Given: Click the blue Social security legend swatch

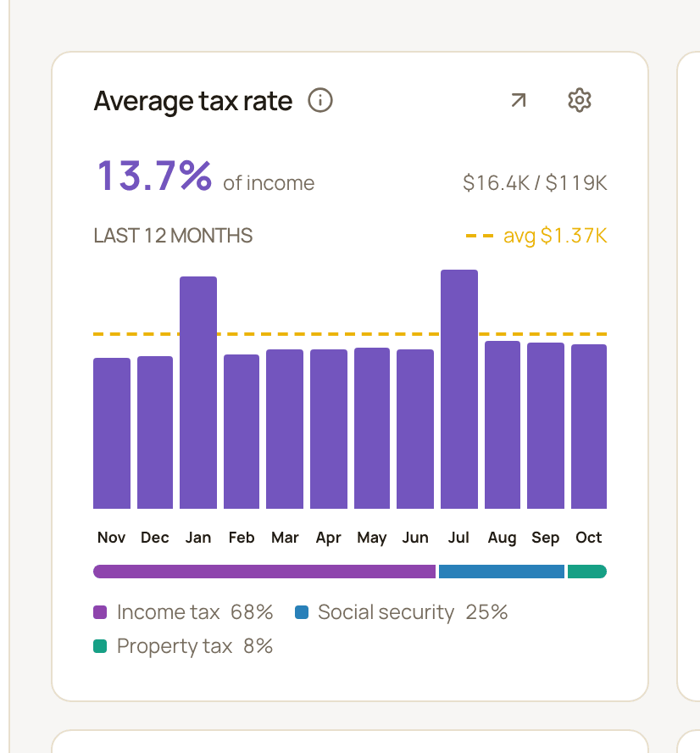Looking at the screenshot, I should tap(302, 612).
